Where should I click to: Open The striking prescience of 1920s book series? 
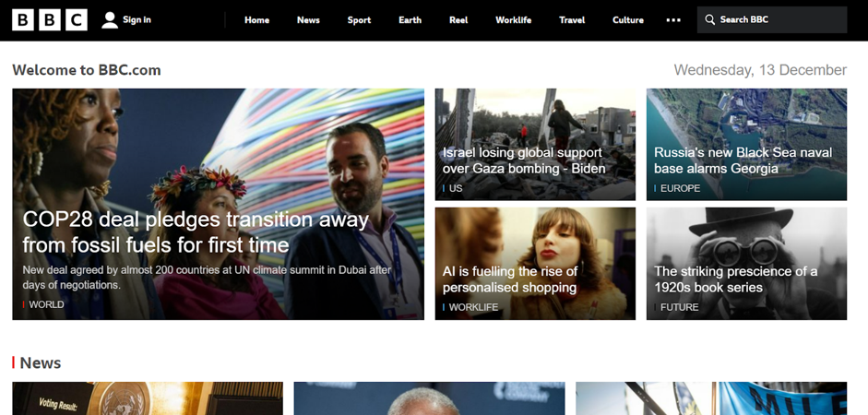click(736, 279)
